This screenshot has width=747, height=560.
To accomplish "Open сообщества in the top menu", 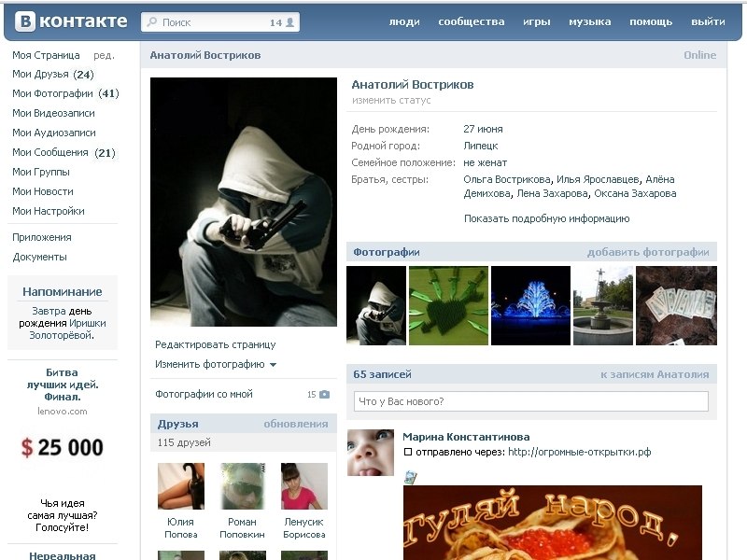I will coord(471,21).
